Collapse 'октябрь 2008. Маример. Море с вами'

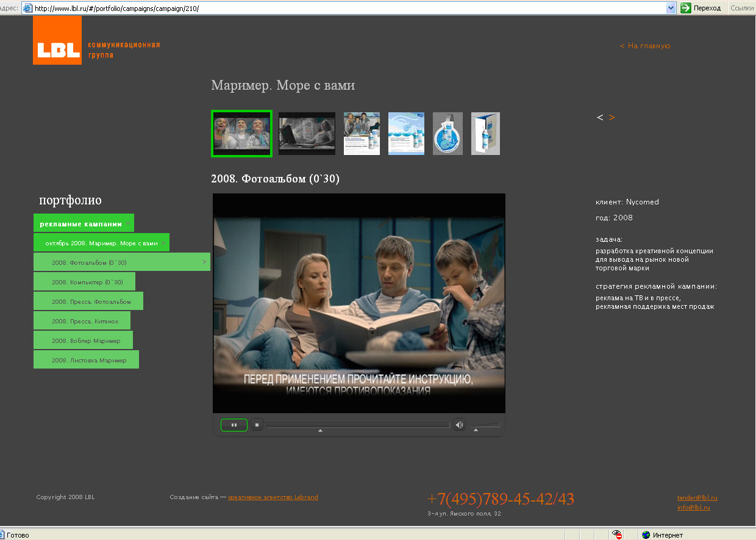click(x=101, y=243)
